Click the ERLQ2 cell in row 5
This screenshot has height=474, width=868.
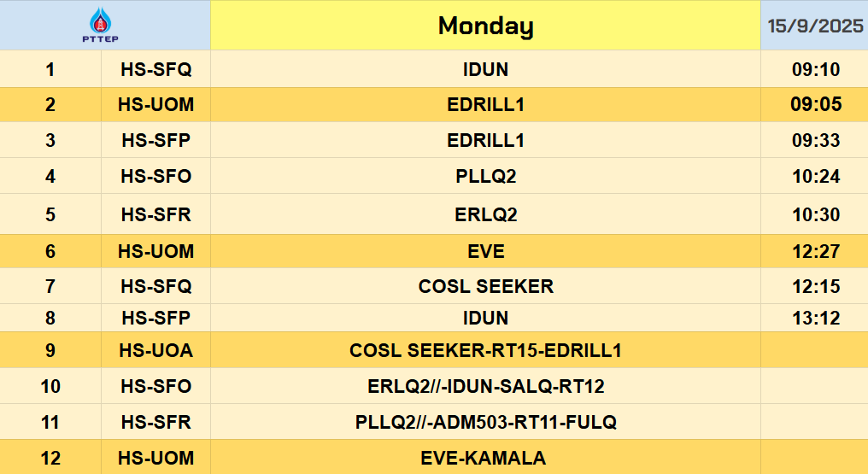click(485, 214)
